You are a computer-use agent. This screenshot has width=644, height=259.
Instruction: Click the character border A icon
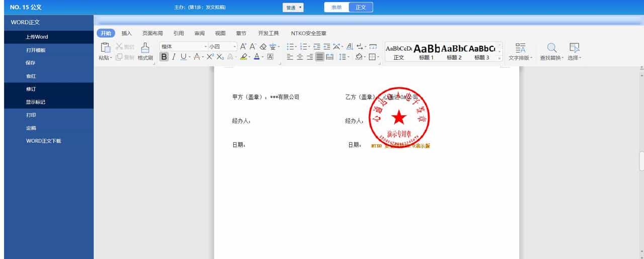pos(270,57)
